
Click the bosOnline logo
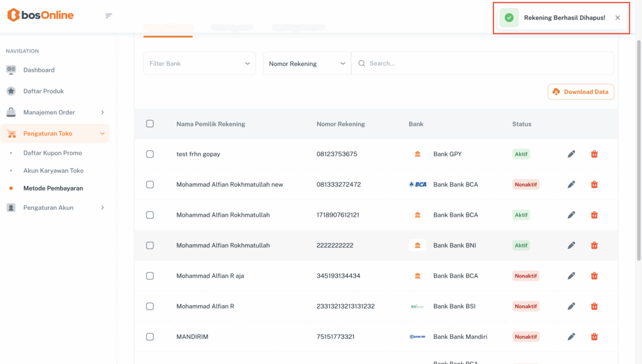[41, 16]
